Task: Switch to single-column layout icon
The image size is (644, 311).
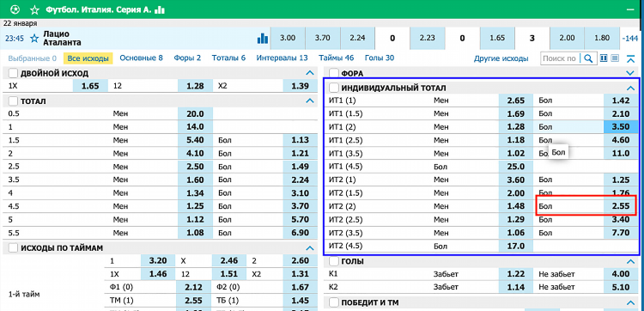Action: point(615,58)
